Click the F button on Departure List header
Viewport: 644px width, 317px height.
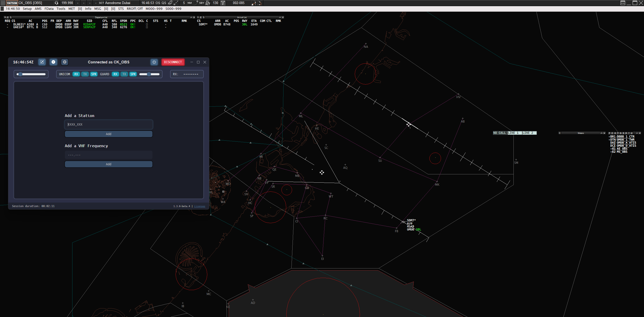click(x=8, y=17)
